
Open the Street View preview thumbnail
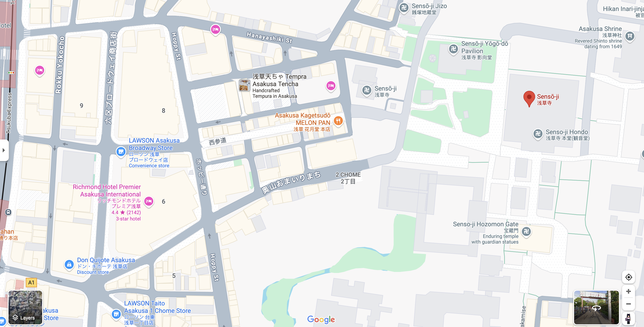[x=596, y=307]
